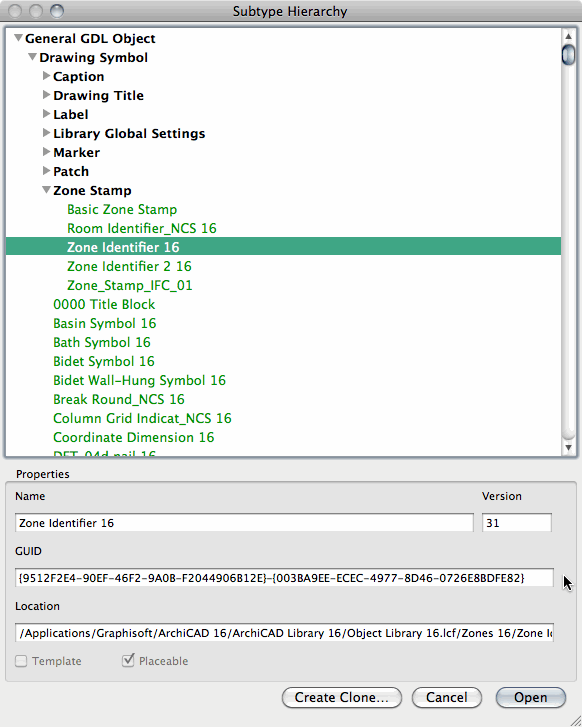Select Room Identifier_NCS 16 item
The width and height of the screenshot is (582, 727).
click(x=141, y=228)
